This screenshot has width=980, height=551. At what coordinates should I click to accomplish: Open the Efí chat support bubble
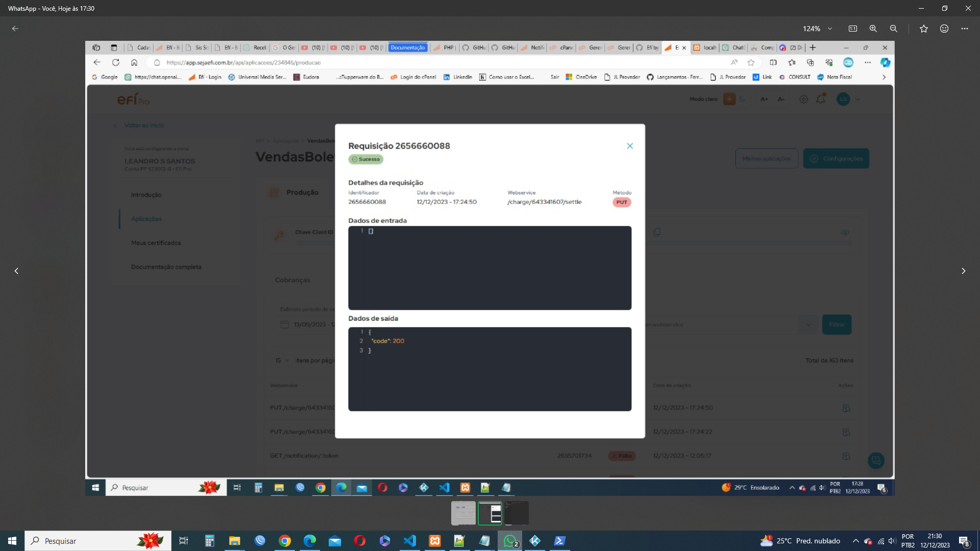click(876, 460)
